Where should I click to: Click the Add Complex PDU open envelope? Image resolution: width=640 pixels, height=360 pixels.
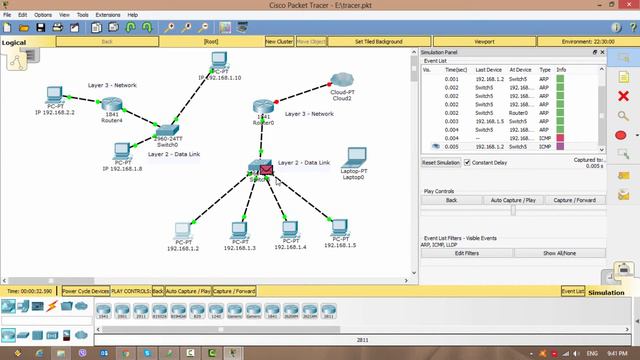coord(623,195)
